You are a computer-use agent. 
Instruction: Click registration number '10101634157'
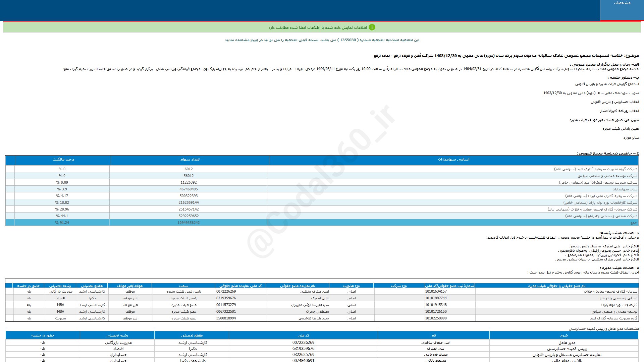[x=436, y=292]
